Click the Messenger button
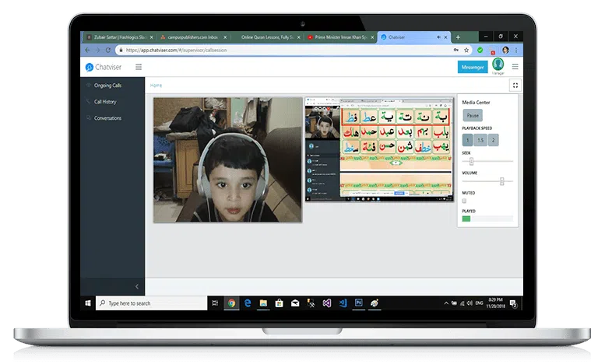Screen dimensions: 605x364 (473, 67)
